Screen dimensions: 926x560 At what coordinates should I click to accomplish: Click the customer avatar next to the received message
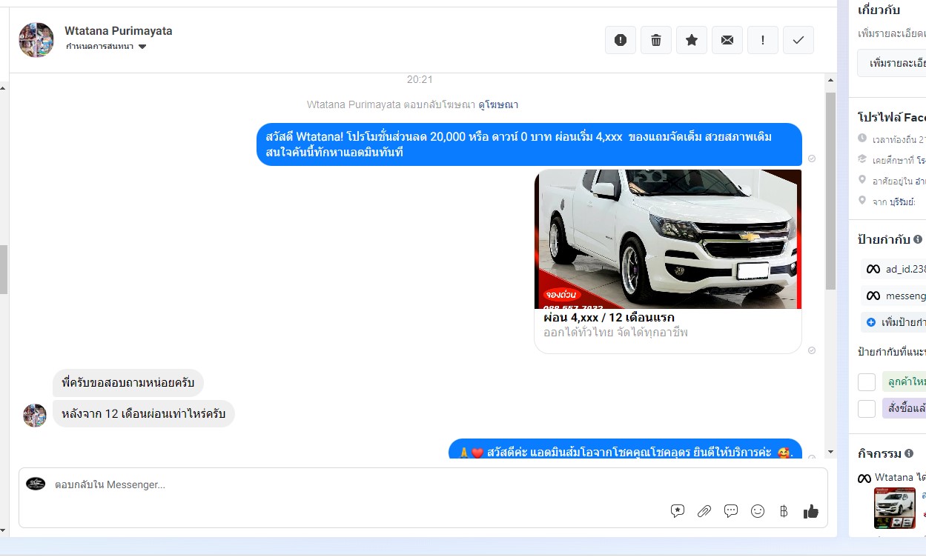click(35, 416)
